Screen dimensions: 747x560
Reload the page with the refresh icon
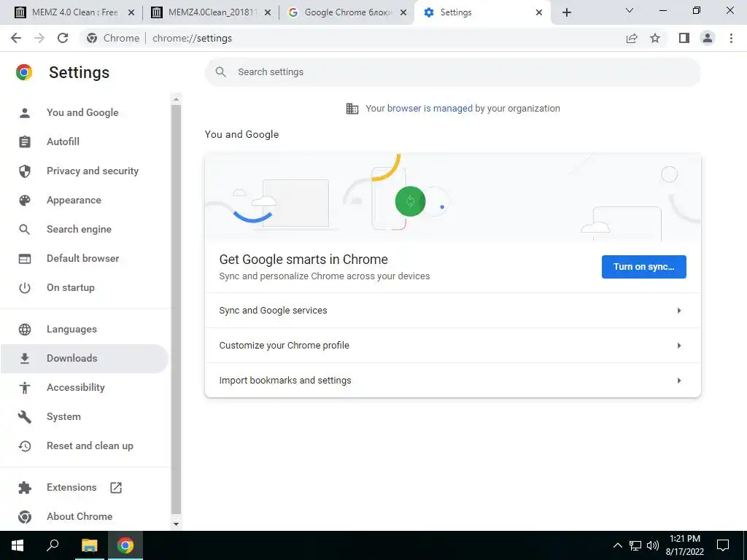click(63, 38)
